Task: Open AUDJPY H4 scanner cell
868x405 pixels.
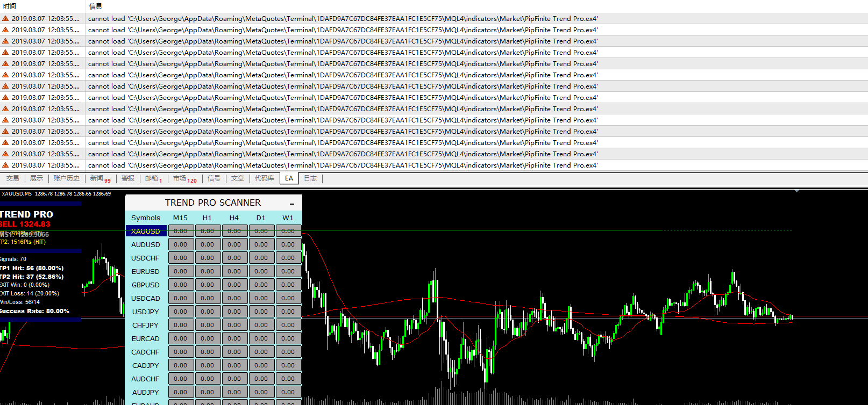Action: click(x=234, y=392)
